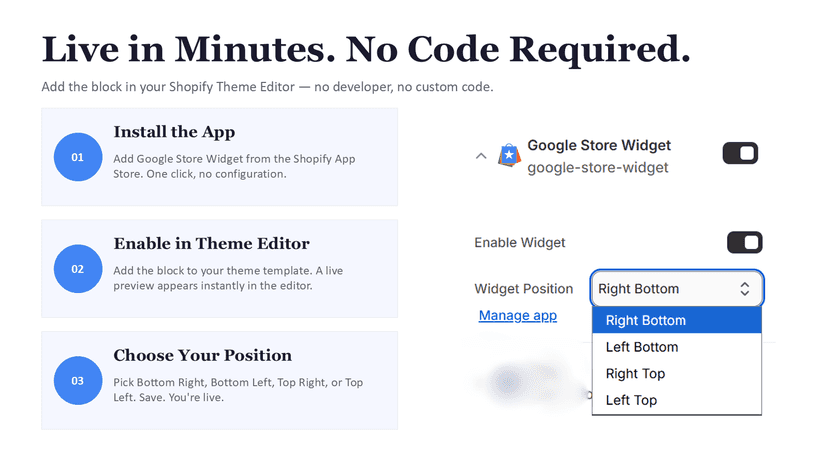Pick Right Top widget position
828x466 pixels.
[x=677, y=374]
